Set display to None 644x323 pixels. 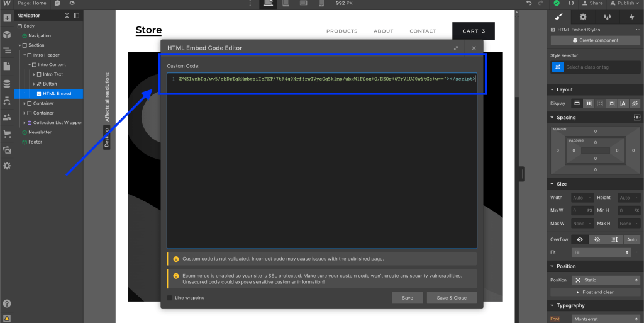click(635, 103)
